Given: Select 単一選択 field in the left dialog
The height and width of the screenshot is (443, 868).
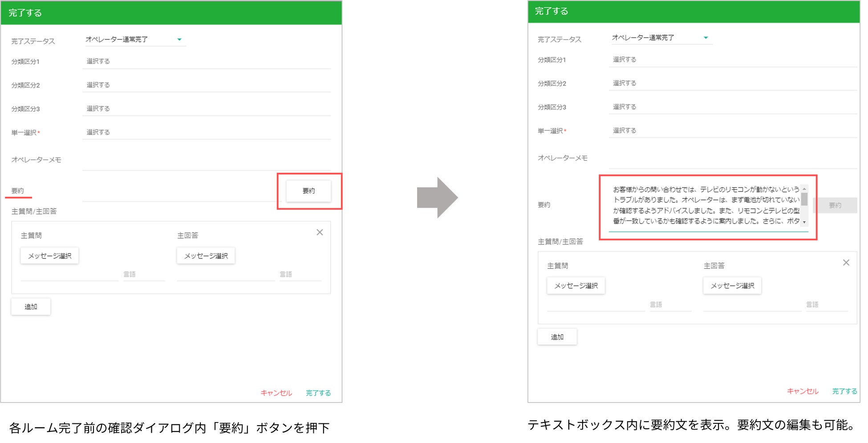Looking at the screenshot, I should pos(207,132).
